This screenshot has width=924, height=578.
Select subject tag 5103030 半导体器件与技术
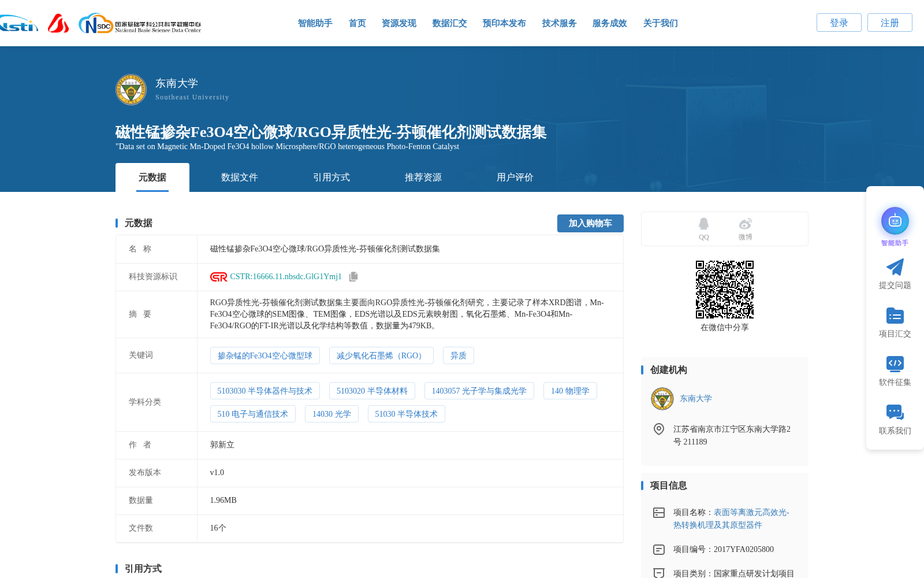(x=265, y=391)
